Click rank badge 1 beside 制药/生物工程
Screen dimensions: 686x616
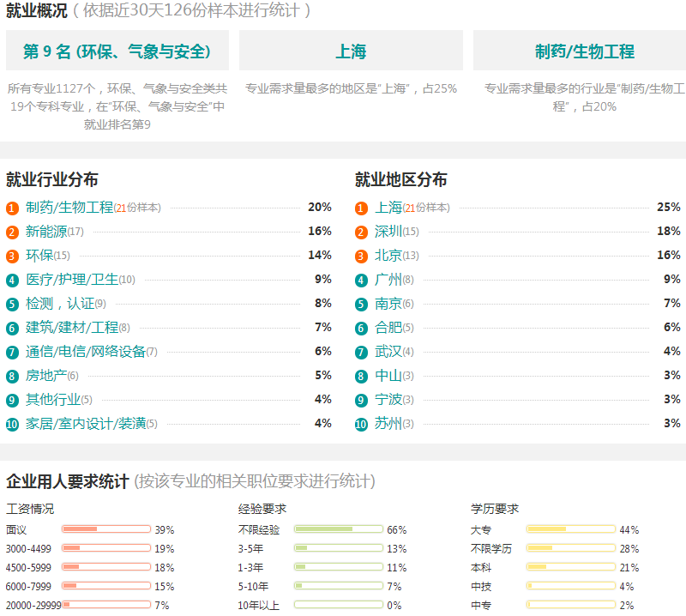[x=12, y=208]
